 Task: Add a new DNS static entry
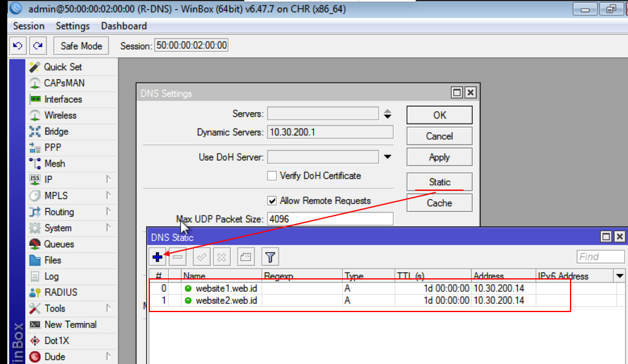[x=157, y=257]
